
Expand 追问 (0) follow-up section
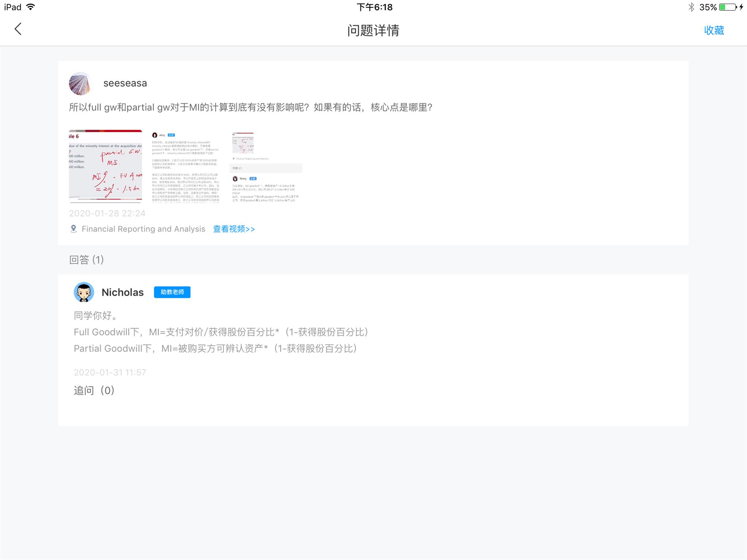94,390
